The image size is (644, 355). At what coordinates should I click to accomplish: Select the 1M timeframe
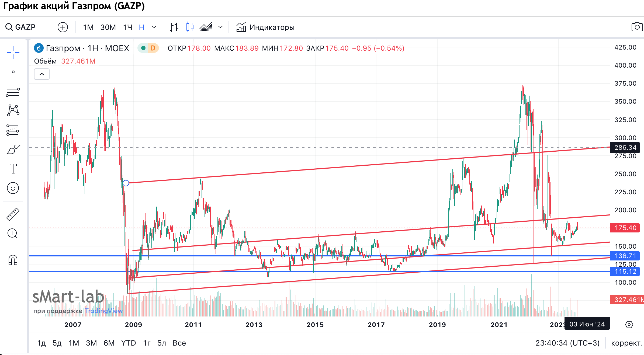click(x=88, y=27)
